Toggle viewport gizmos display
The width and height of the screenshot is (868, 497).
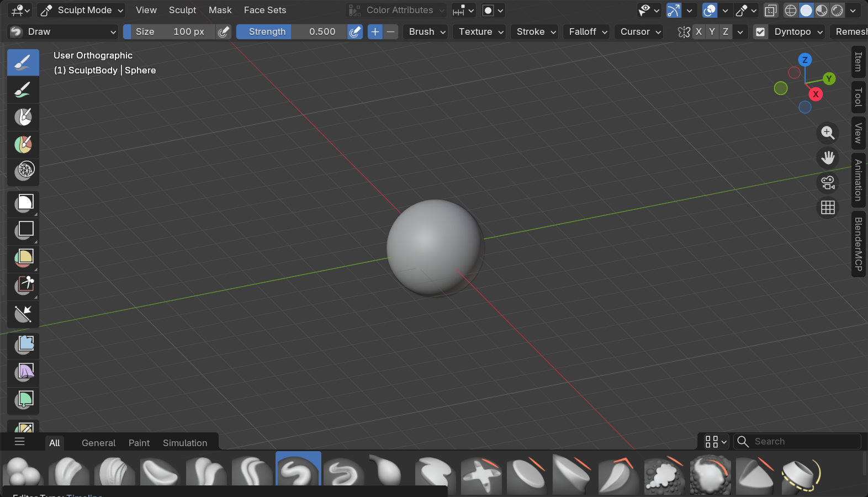(x=674, y=10)
